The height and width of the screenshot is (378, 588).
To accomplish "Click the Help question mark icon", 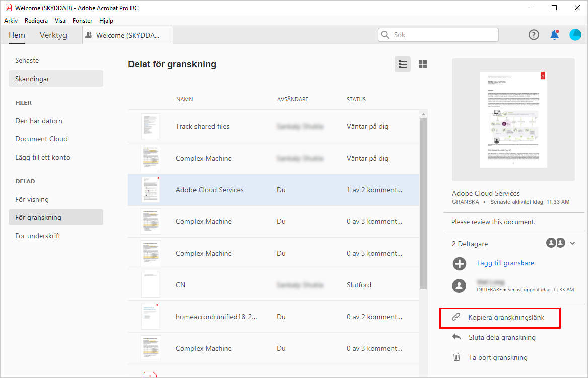I will coord(534,35).
